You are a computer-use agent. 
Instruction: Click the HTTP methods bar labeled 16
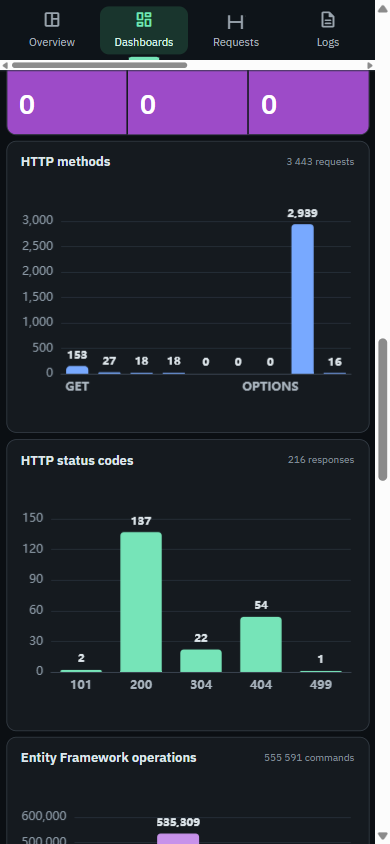335,373
